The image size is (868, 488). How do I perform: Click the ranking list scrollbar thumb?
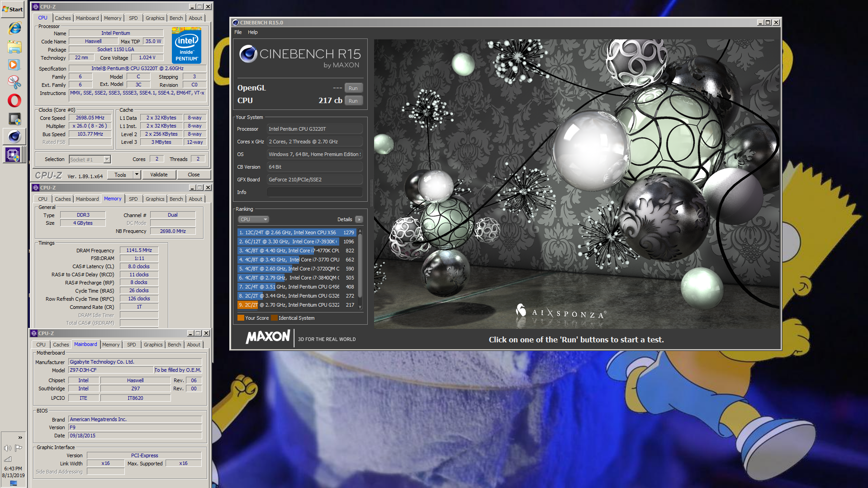click(x=360, y=265)
